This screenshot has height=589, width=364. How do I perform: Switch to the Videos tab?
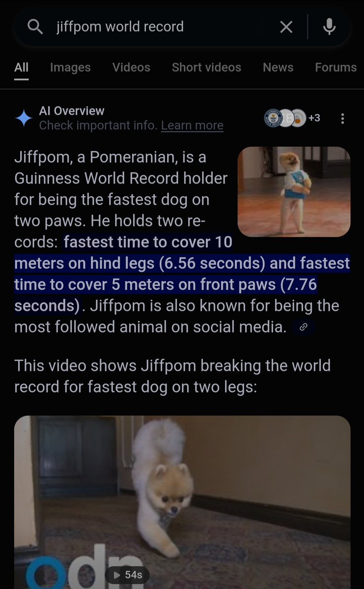[131, 67]
